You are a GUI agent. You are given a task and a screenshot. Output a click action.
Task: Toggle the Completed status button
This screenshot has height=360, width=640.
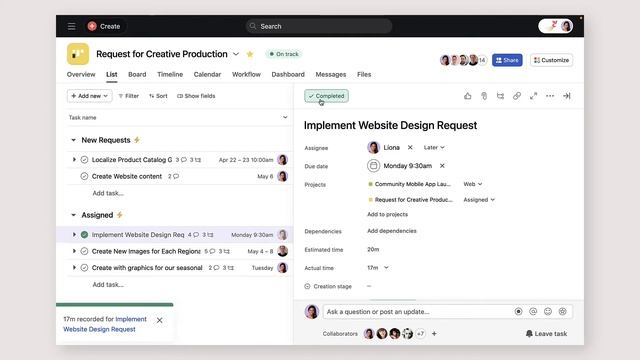click(x=326, y=96)
